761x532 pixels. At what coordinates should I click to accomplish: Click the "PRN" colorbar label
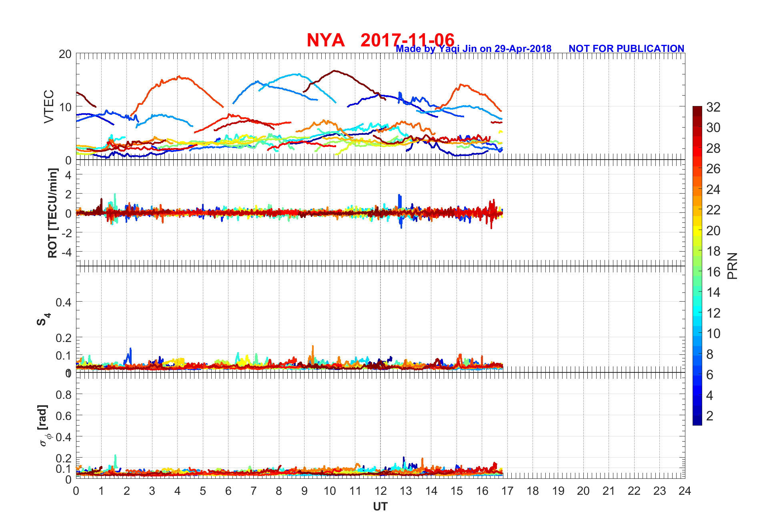click(x=732, y=266)
